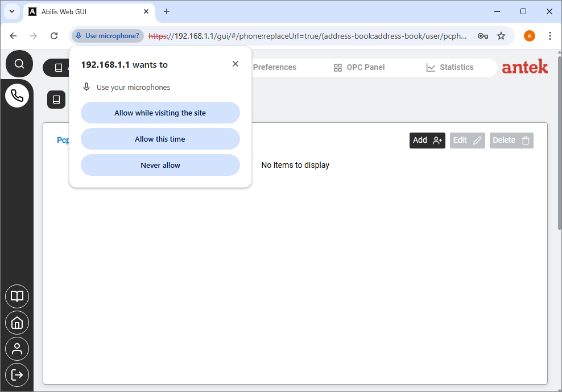Click the search icon in sidebar
This screenshot has width=562, height=392.
19,64
